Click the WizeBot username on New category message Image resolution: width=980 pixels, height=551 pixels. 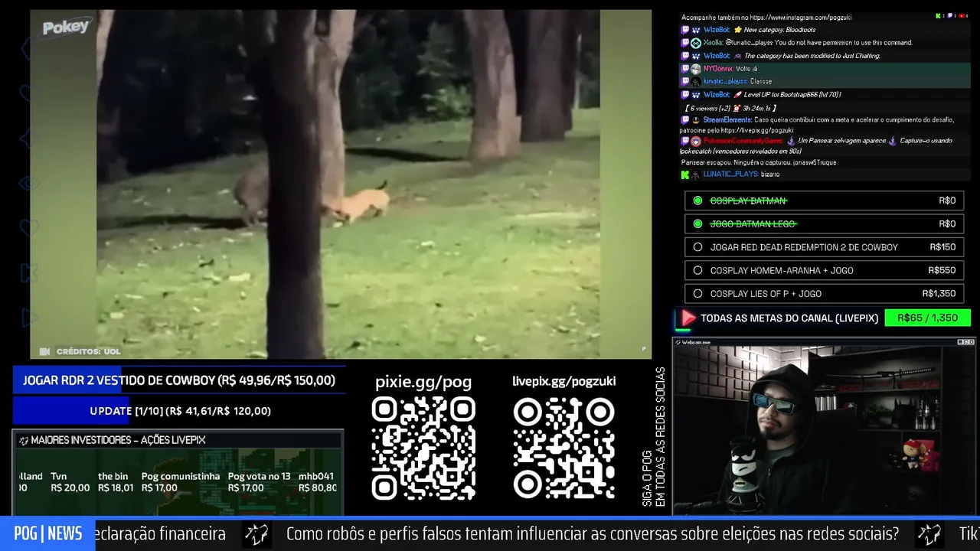[717, 30]
